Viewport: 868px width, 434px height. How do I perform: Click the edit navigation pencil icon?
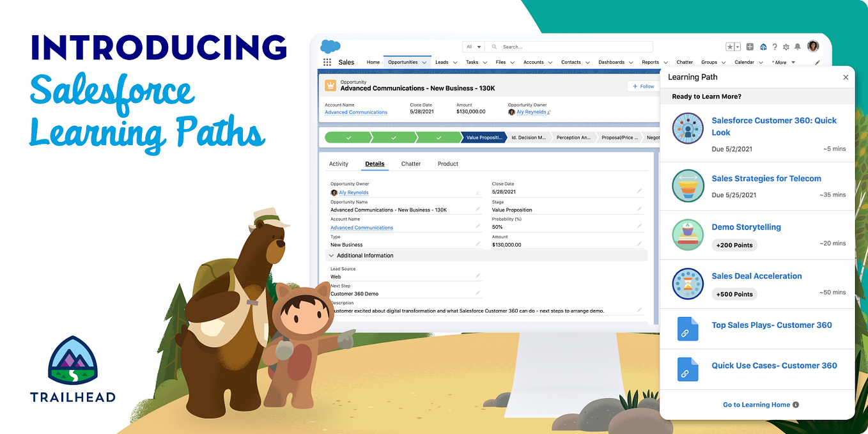pyautogui.click(x=817, y=63)
